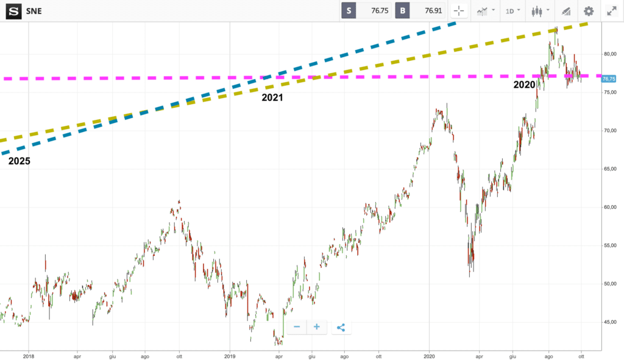Image resolution: width=624 pixels, height=364 pixels.
Task: Open the indicators and comparison chart menu
Action: coord(486,11)
